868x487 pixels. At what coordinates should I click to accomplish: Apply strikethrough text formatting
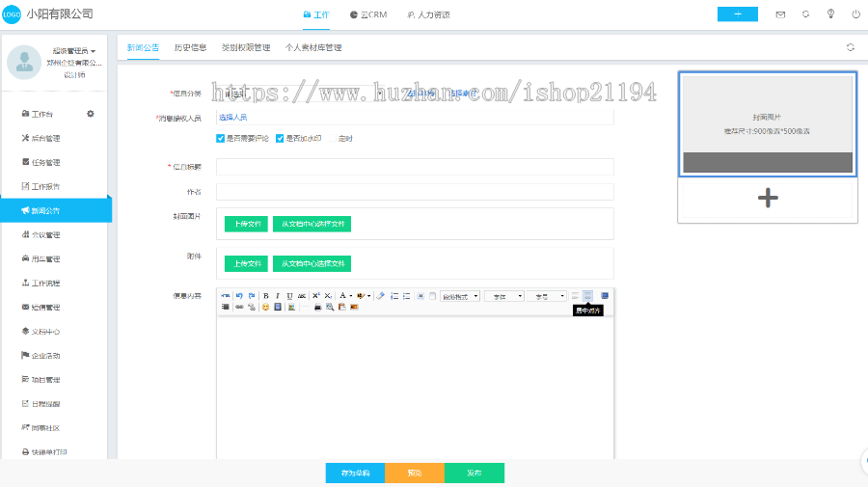(x=302, y=295)
